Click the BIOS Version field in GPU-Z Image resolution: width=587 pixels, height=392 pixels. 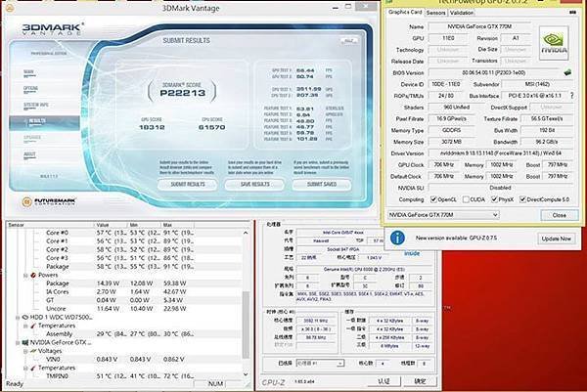[494, 72]
